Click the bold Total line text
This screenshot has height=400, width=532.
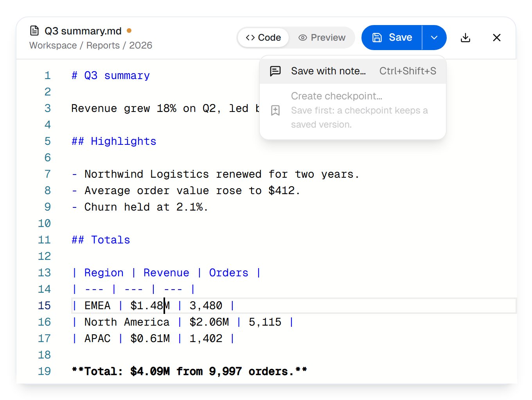(x=189, y=371)
